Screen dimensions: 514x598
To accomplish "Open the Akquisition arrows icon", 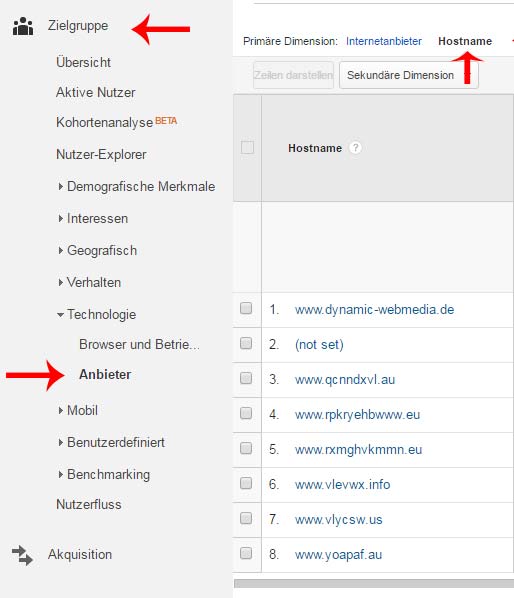I will (22, 555).
